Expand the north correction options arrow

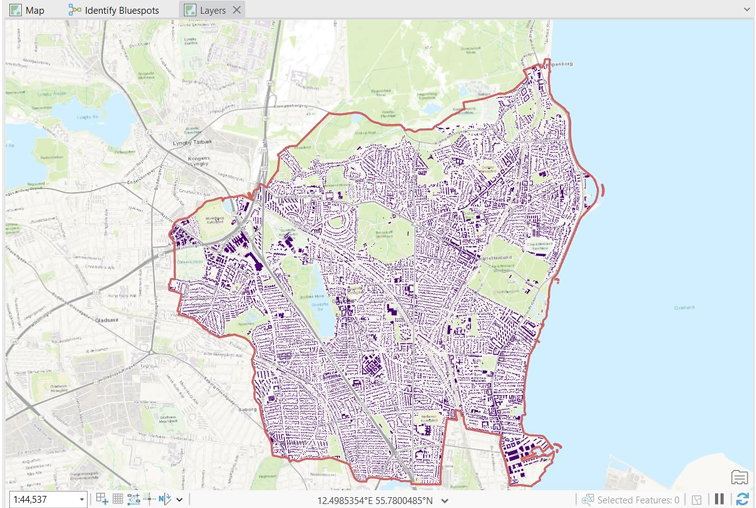coord(179,499)
